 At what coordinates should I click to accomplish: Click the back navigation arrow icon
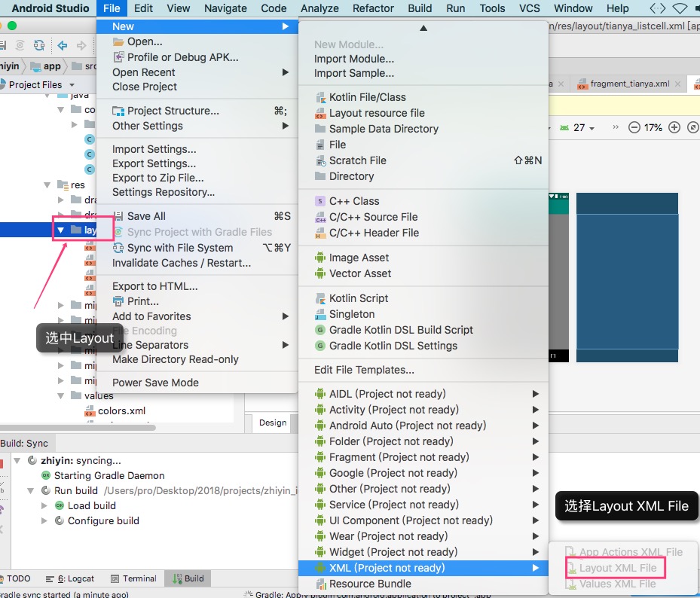coord(63,45)
